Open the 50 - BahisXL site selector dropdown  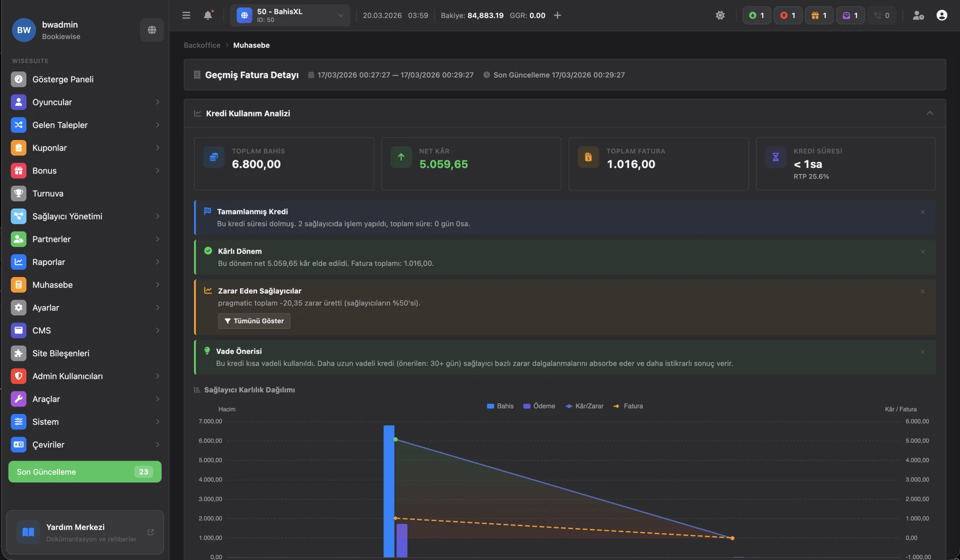290,15
